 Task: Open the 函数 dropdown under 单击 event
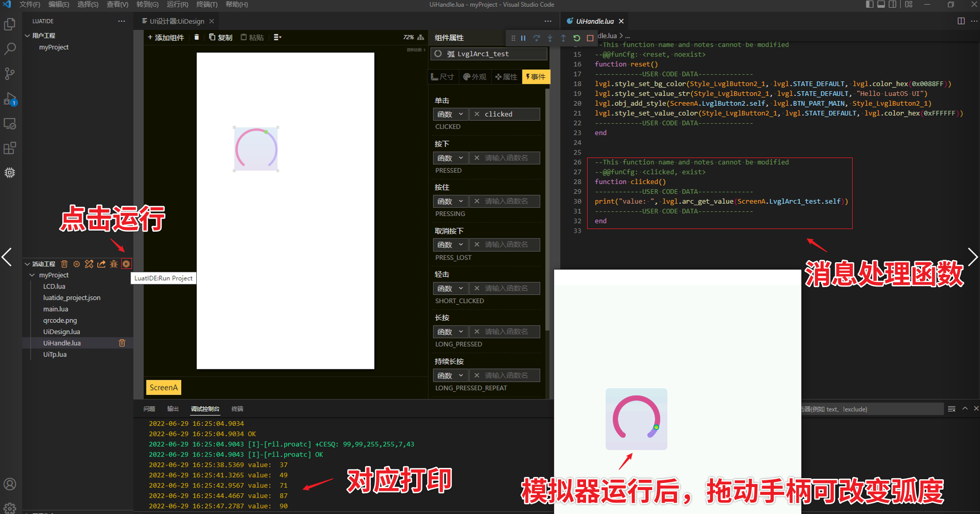(x=450, y=114)
